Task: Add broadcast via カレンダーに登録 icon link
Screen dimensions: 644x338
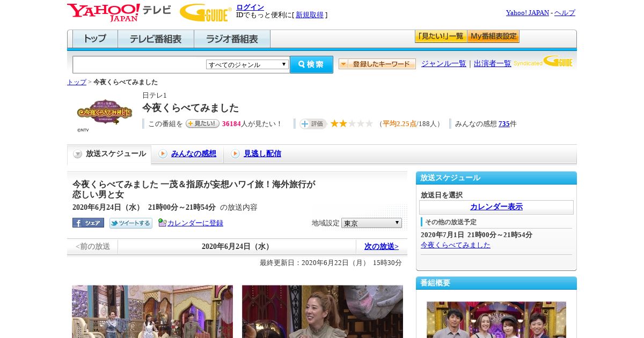Action: click(191, 223)
